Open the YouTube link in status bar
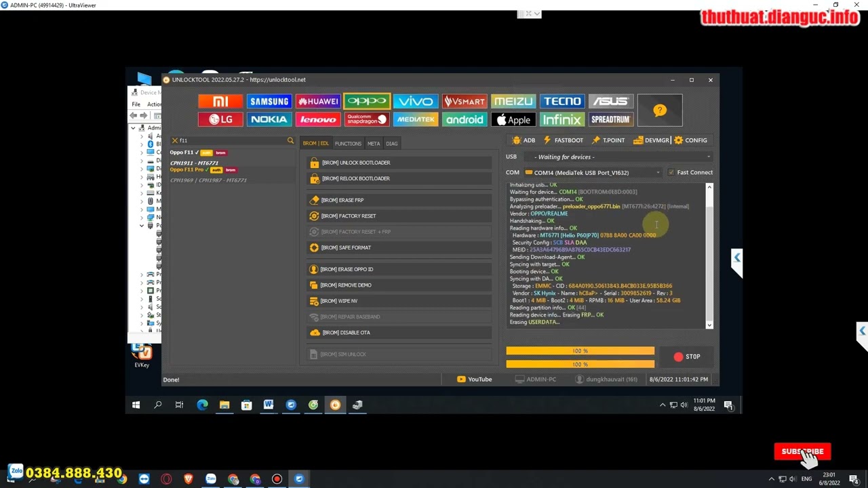 point(475,380)
